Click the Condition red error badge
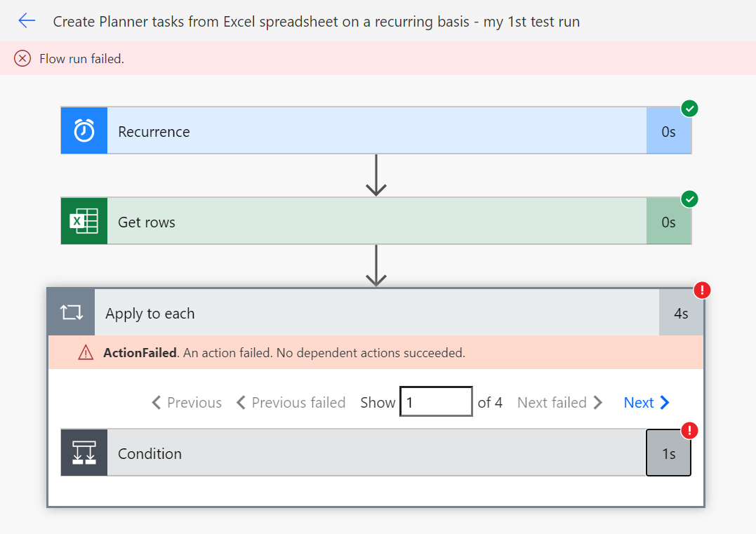The width and height of the screenshot is (756, 534). coord(690,430)
